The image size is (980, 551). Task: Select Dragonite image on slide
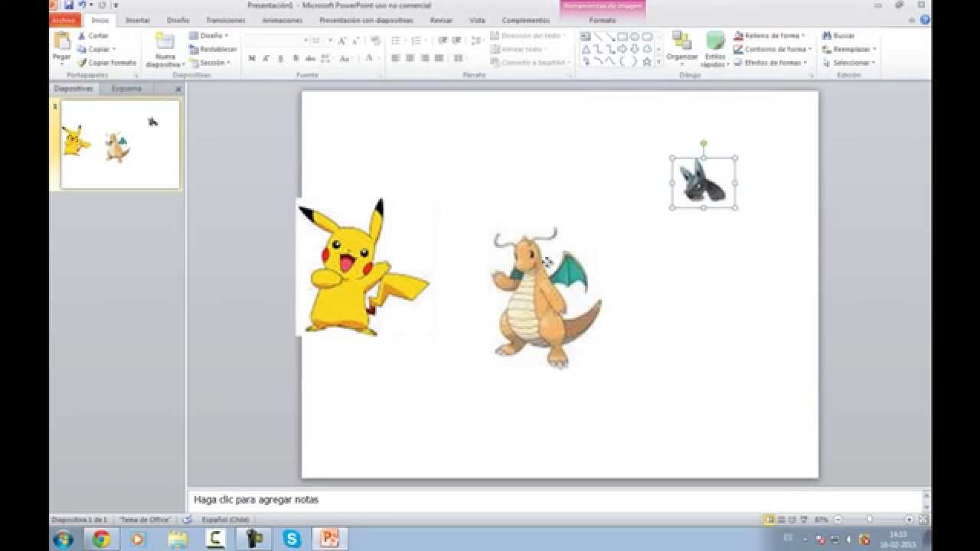(x=546, y=298)
